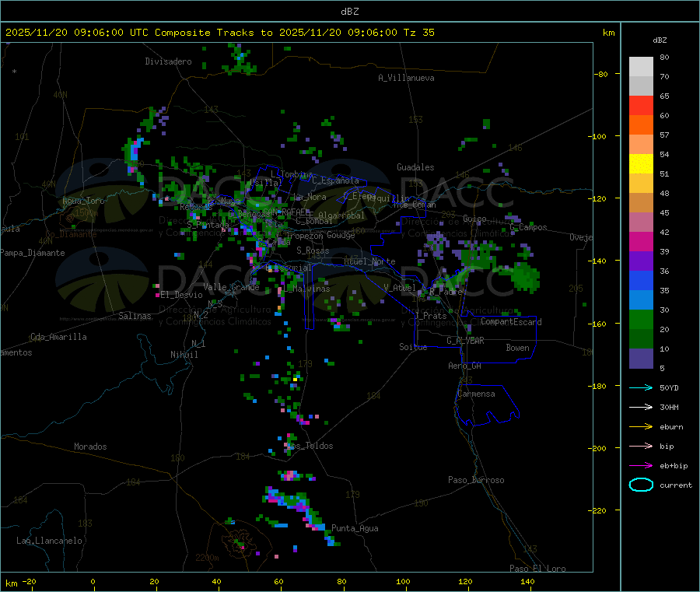Select the gold 48–51 dBZ swatch
The width and height of the screenshot is (700, 592).
point(641,184)
